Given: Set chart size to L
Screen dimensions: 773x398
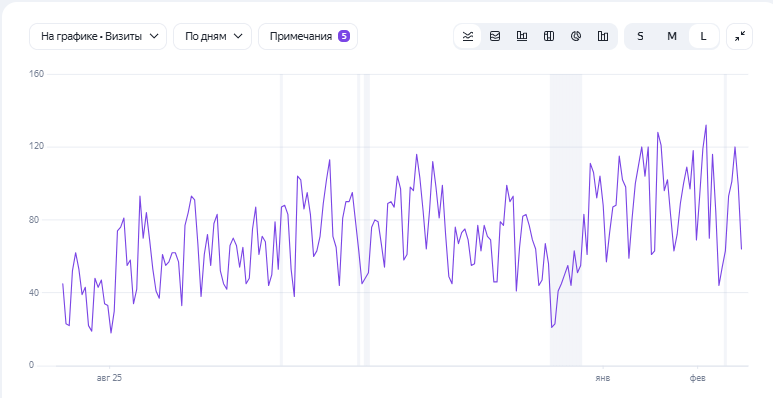Looking at the screenshot, I should coord(703,36).
